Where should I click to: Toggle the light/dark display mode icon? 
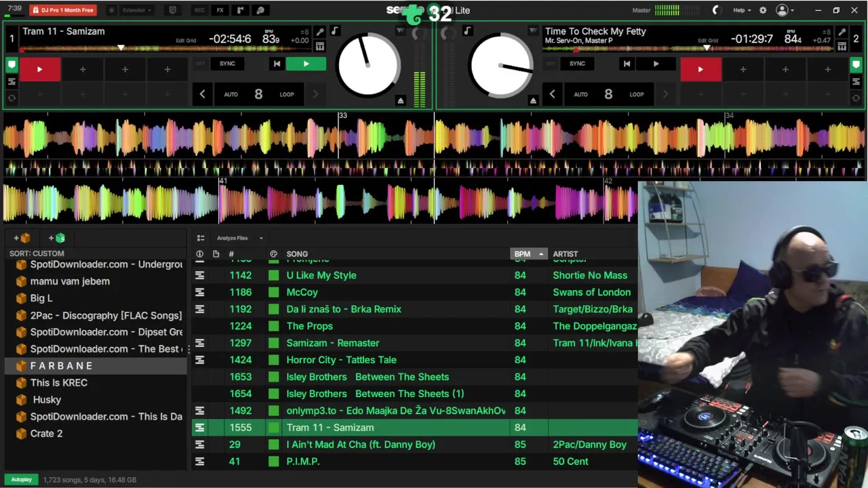coord(111,10)
